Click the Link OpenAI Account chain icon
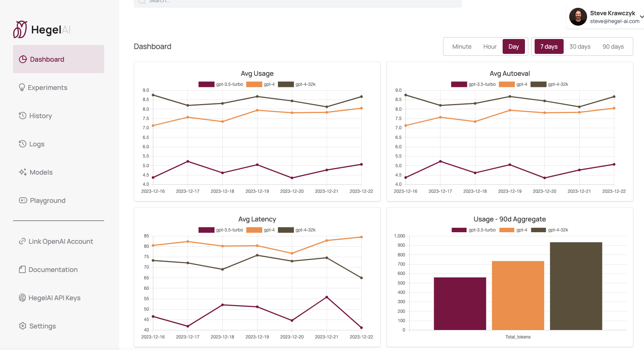The height and width of the screenshot is (350, 644). (22, 241)
